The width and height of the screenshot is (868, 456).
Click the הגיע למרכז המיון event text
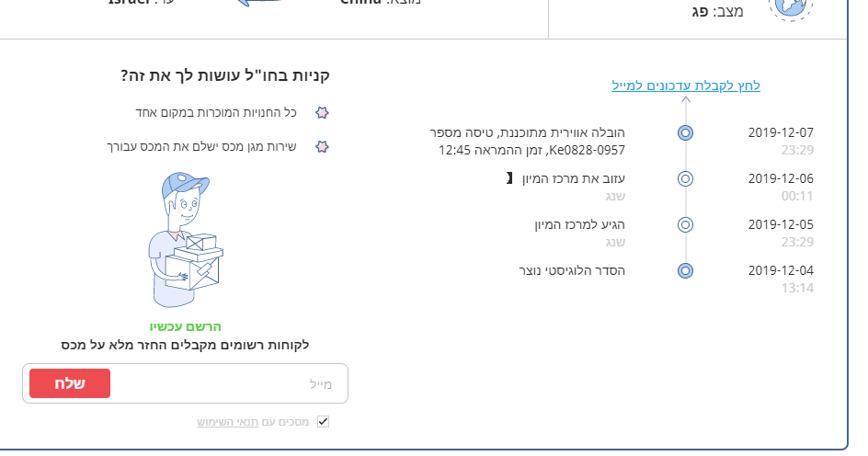click(579, 223)
